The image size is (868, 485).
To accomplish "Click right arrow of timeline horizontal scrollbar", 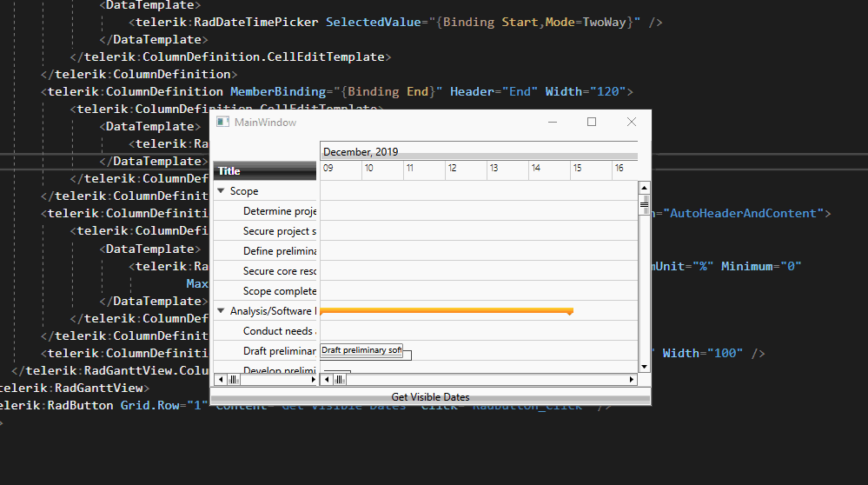I will point(633,380).
